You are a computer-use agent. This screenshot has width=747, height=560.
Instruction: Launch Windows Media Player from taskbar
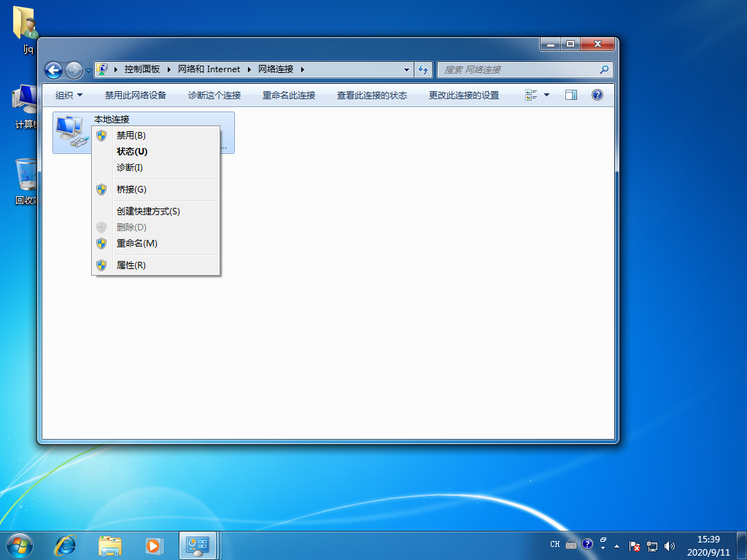(x=153, y=545)
